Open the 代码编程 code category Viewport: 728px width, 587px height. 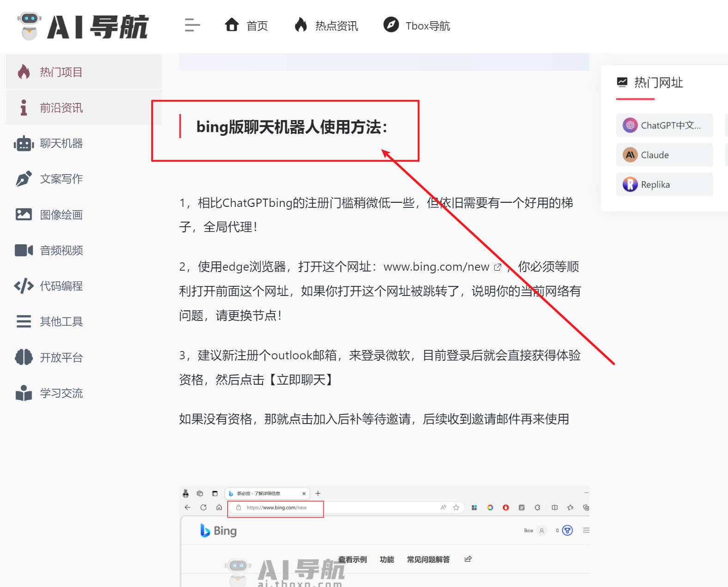click(x=49, y=286)
